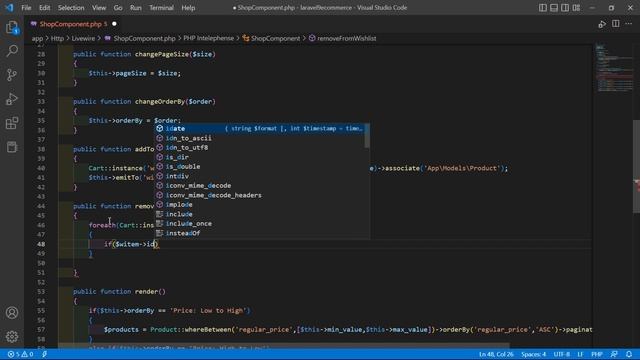Image resolution: width=640 pixels, height=360 pixels.
Task: Open the Extensions view
Action: click(x=12, y=123)
